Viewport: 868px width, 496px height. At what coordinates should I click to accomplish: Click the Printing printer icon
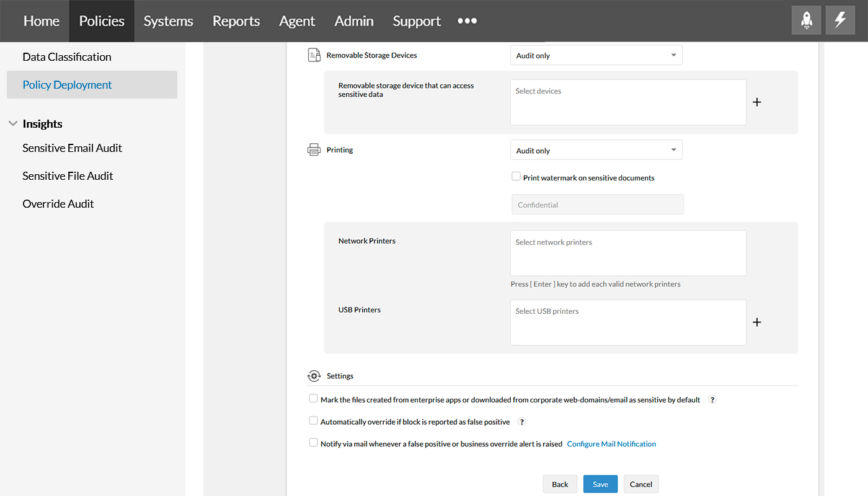point(314,150)
